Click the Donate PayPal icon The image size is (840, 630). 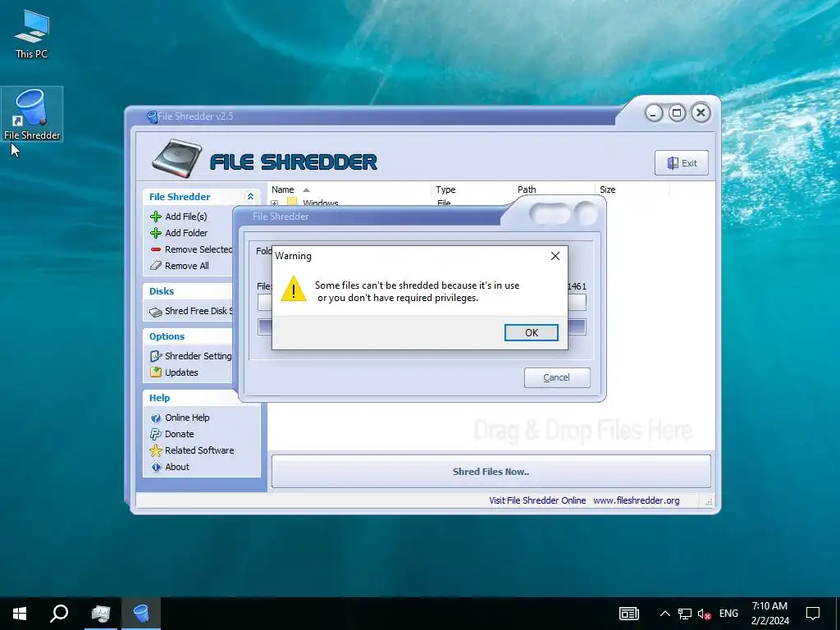click(156, 434)
